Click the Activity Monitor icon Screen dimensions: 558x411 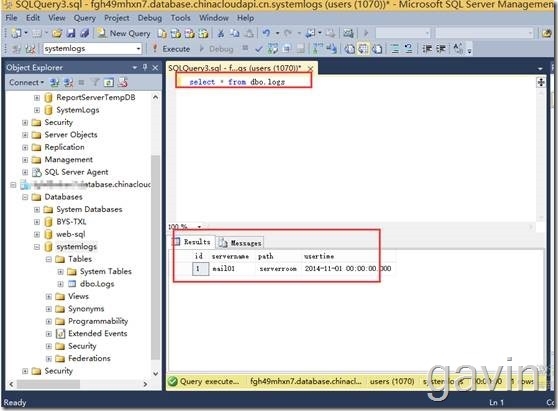click(348, 33)
